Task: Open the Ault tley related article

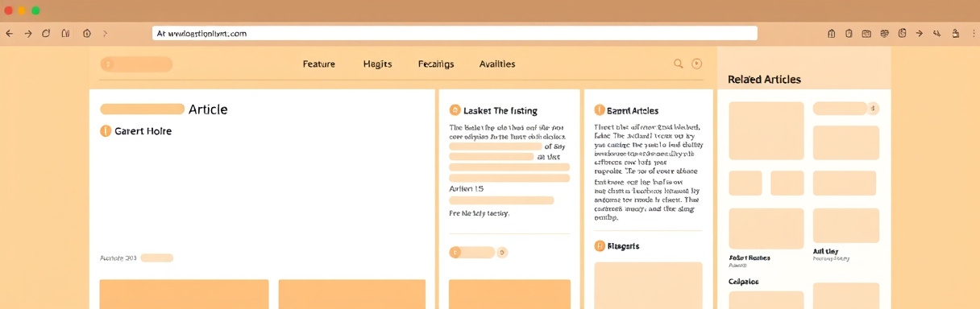Action: pyautogui.click(x=826, y=252)
